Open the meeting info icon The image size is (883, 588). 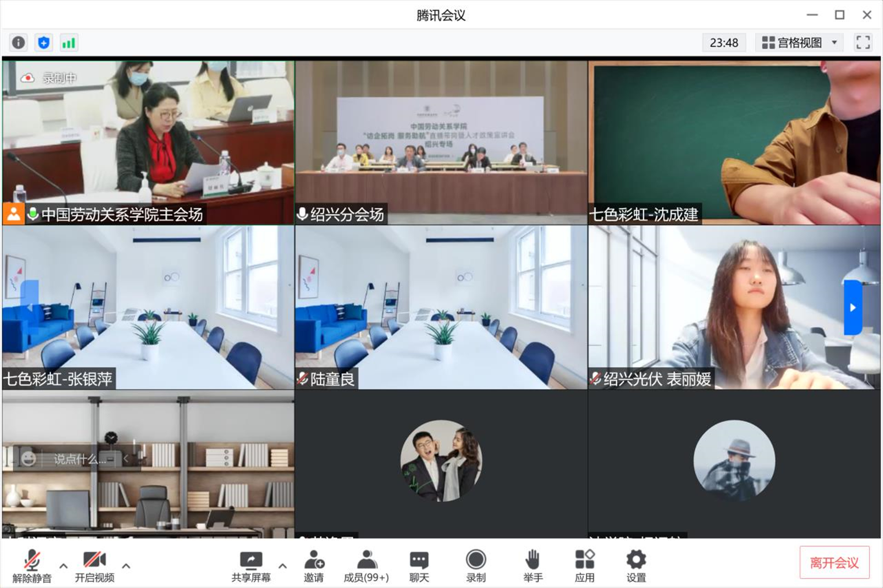(x=19, y=43)
